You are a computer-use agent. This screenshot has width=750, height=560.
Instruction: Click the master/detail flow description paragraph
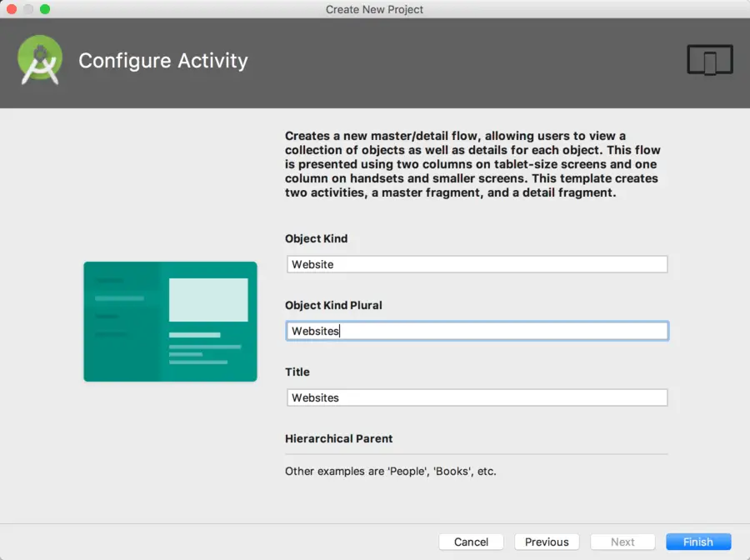472,164
